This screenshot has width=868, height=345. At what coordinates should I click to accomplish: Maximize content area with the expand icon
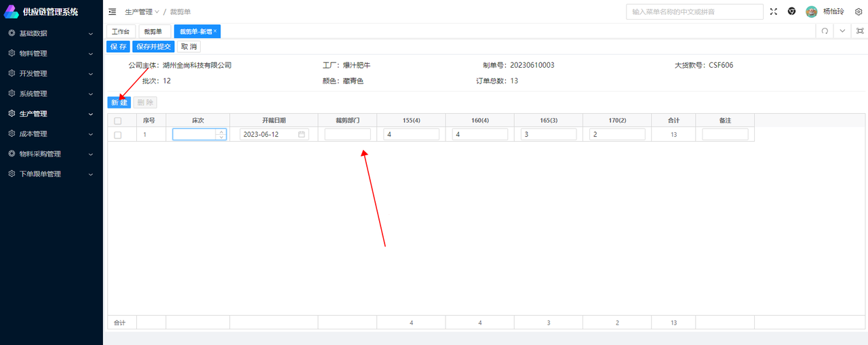coord(860,31)
